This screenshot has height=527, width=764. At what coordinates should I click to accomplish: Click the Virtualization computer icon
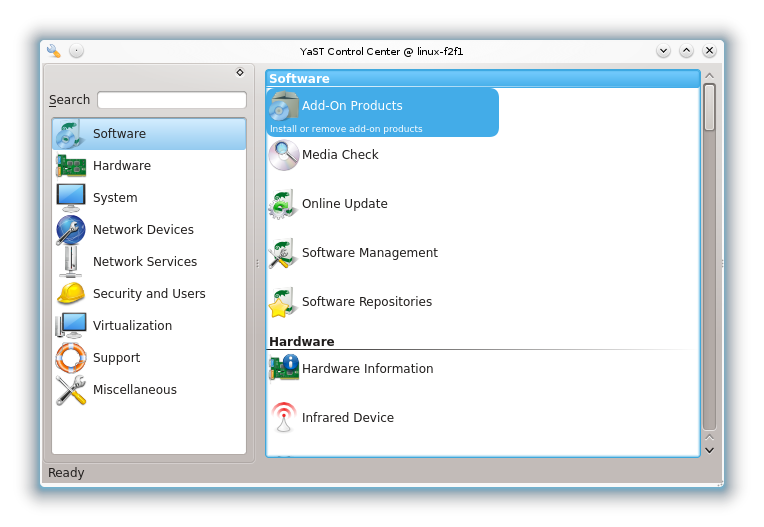click(71, 325)
